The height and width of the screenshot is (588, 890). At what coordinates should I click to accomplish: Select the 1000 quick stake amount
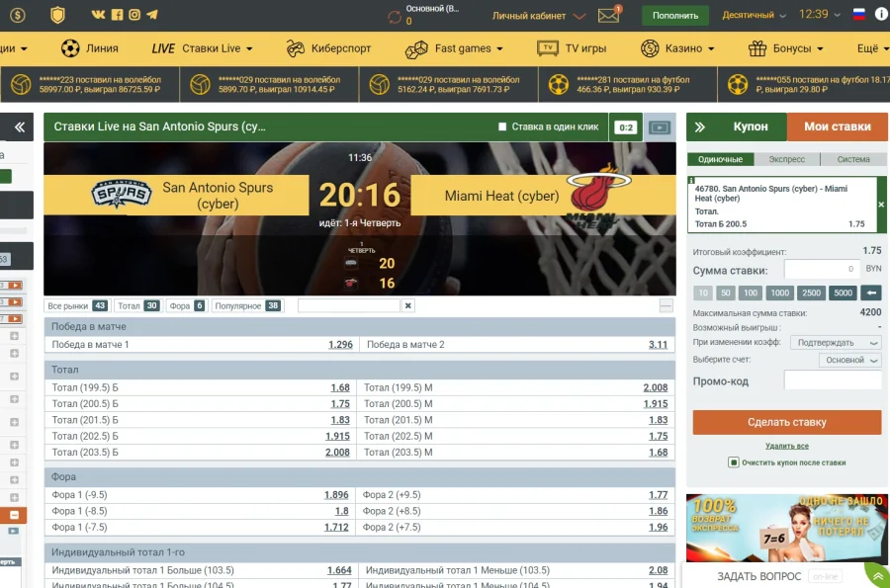click(780, 293)
